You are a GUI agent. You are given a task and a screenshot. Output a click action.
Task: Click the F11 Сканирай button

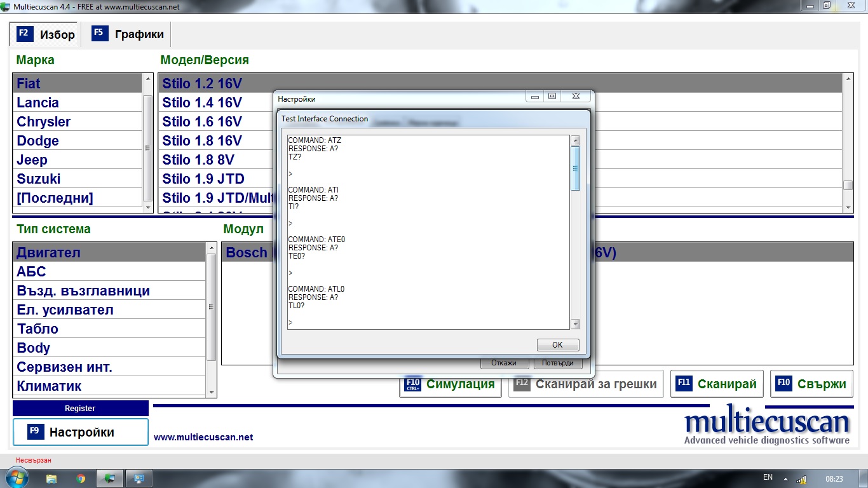716,384
